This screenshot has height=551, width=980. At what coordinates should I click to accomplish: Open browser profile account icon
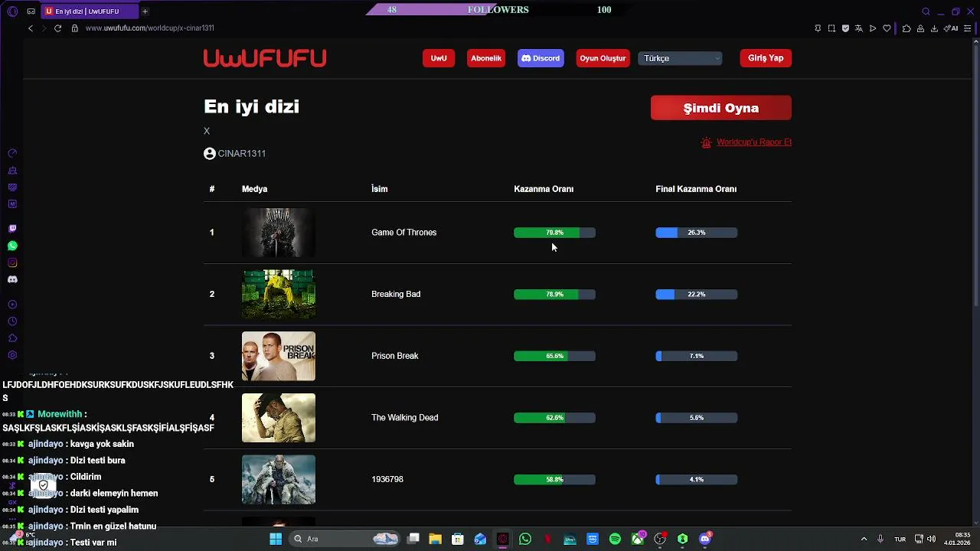click(x=920, y=28)
